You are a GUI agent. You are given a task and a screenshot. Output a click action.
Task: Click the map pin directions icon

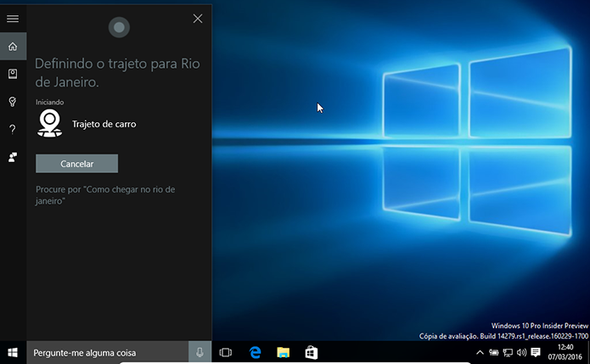50,123
